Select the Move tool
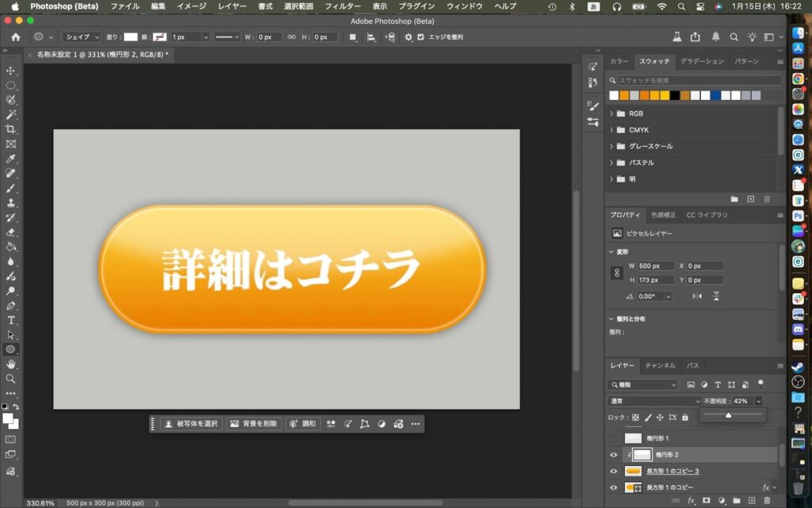 [x=11, y=71]
